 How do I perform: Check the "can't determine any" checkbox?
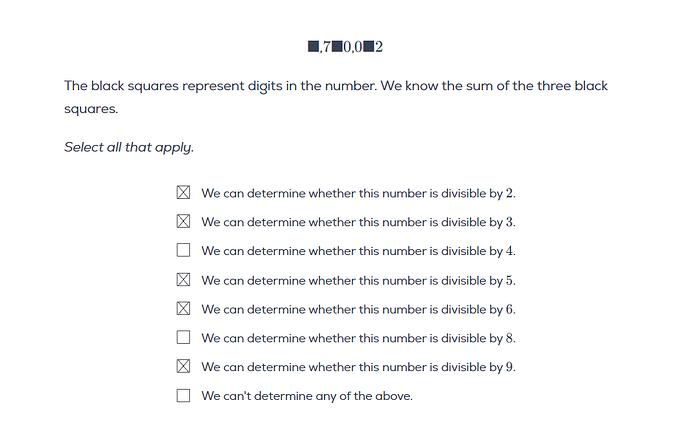coord(184,395)
